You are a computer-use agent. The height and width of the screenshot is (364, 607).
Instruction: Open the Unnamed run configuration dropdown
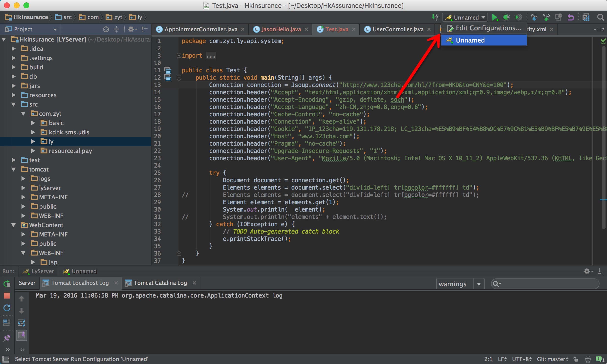[x=465, y=17]
